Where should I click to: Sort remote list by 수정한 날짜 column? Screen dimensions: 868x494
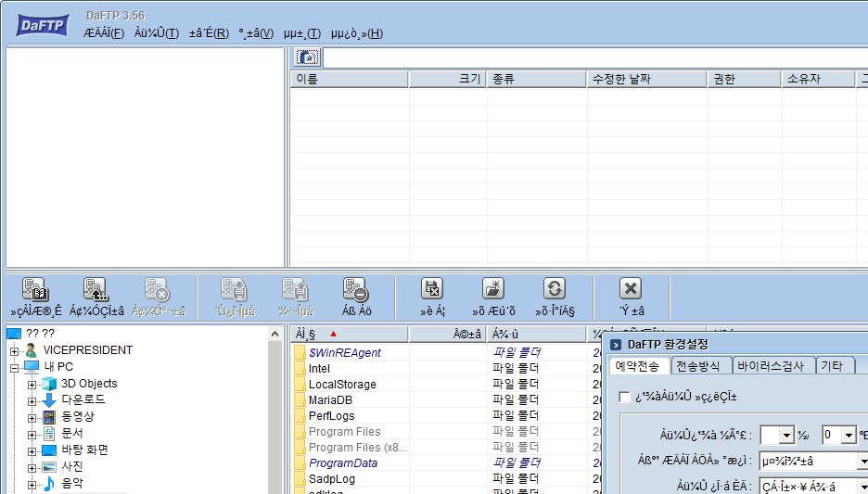[647, 79]
